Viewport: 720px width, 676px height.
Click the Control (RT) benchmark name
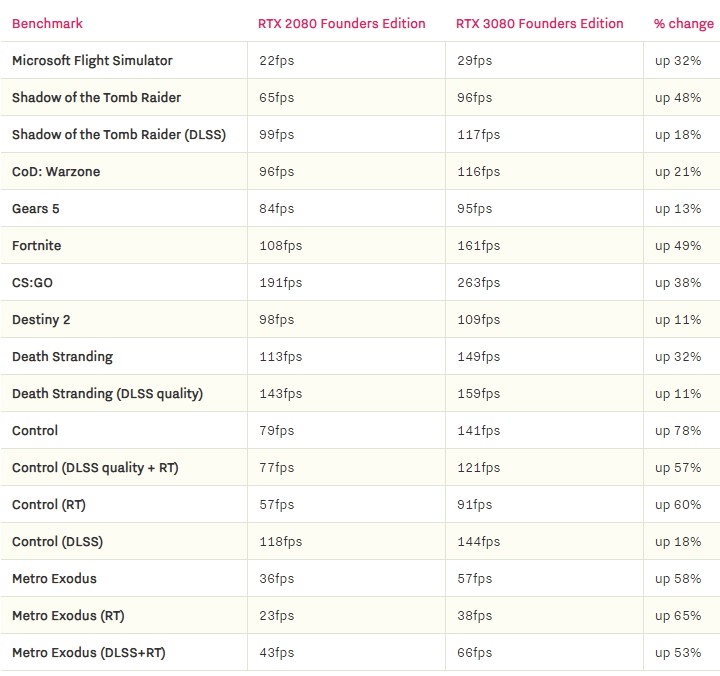pos(49,505)
